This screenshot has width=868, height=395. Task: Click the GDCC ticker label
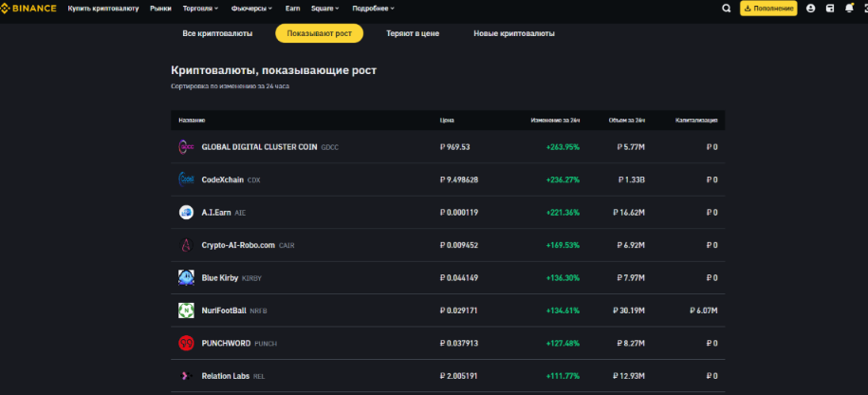pos(330,148)
